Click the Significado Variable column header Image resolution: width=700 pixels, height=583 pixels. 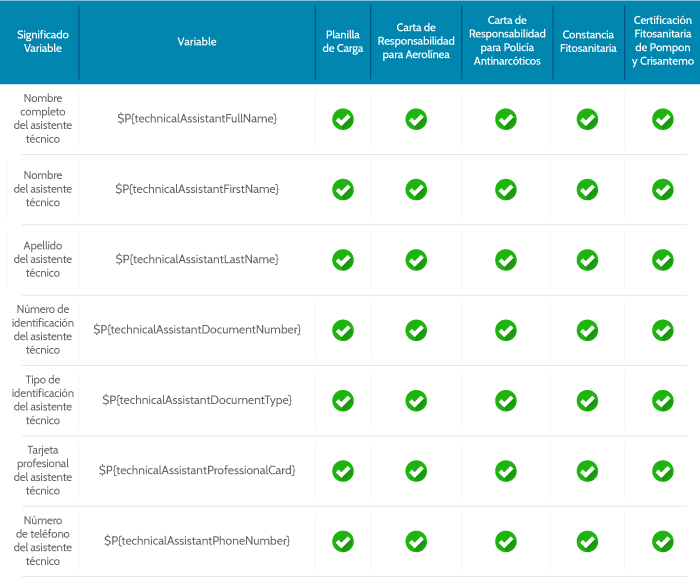(x=43, y=42)
